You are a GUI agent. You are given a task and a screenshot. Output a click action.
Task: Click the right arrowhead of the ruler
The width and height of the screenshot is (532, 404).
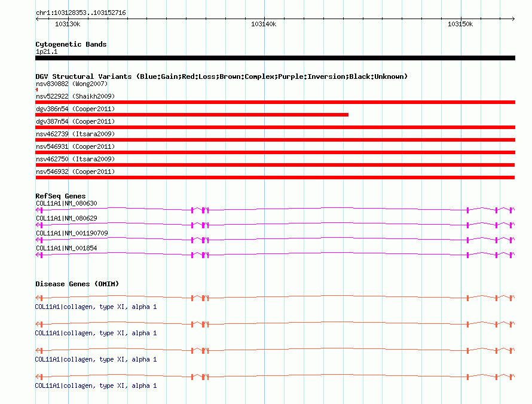[513, 19]
